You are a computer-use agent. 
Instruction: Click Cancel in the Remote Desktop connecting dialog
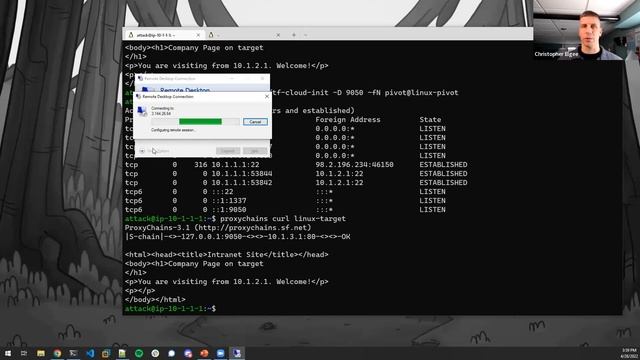point(255,122)
